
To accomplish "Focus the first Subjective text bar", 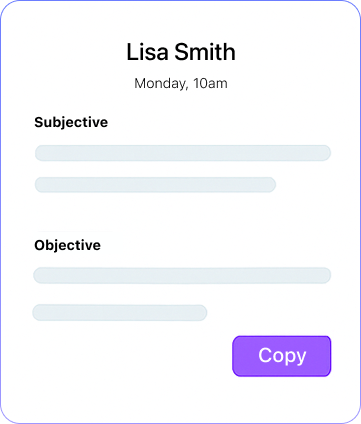I will click(183, 153).
